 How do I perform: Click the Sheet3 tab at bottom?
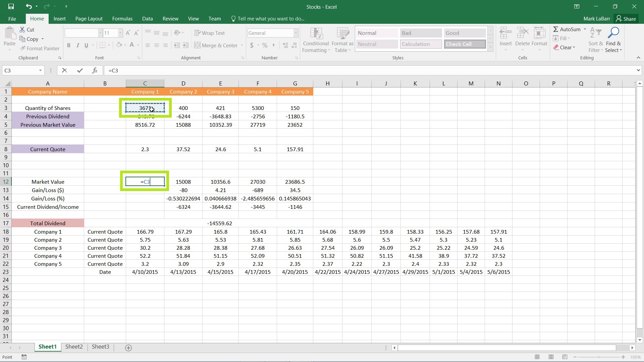pyautogui.click(x=100, y=347)
